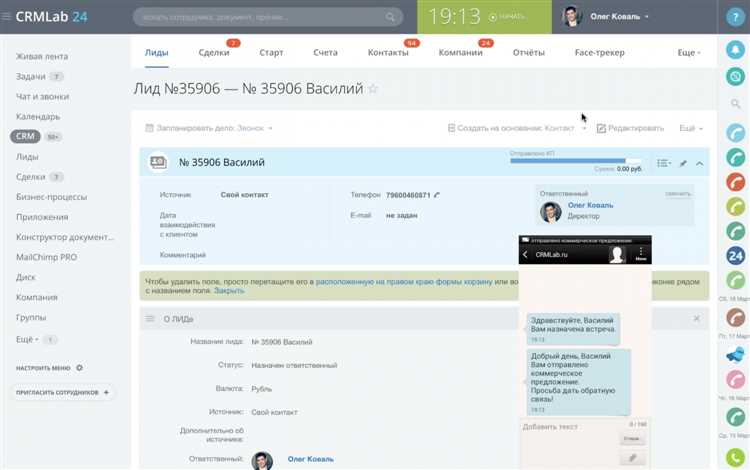Switch to the Сделки tab

pos(214,53)
